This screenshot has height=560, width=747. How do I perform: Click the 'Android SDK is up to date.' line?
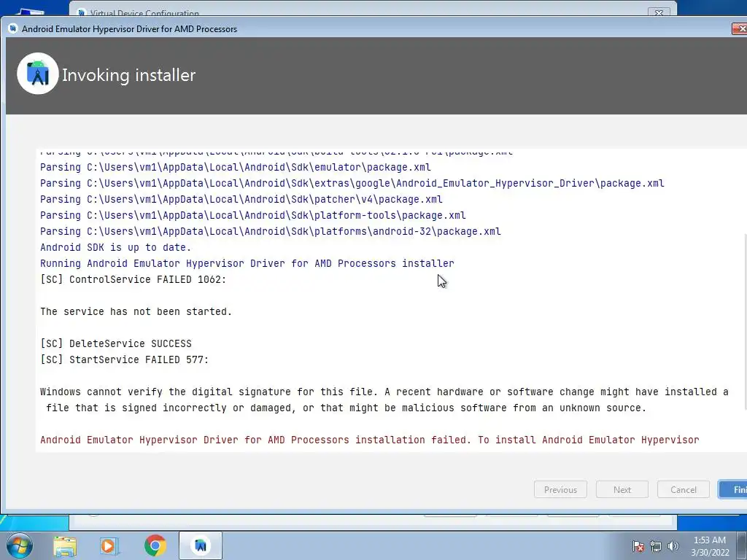point(116,248)
